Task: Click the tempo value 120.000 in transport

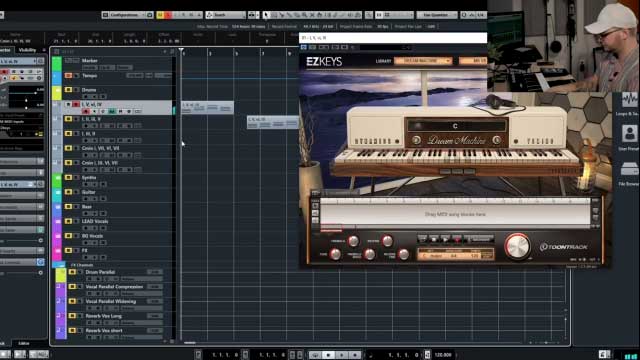Action: pos(443,355)
